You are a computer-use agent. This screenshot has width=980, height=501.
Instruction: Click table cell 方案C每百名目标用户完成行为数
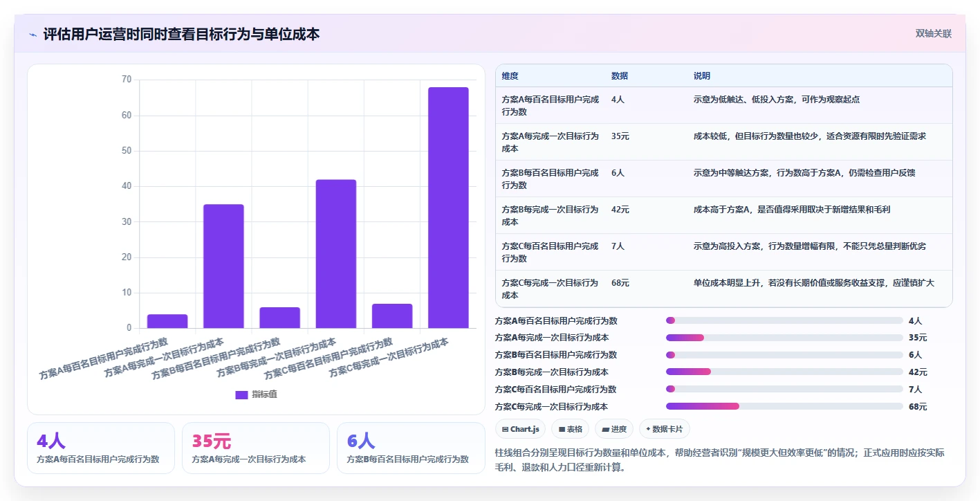pos(551,252)
